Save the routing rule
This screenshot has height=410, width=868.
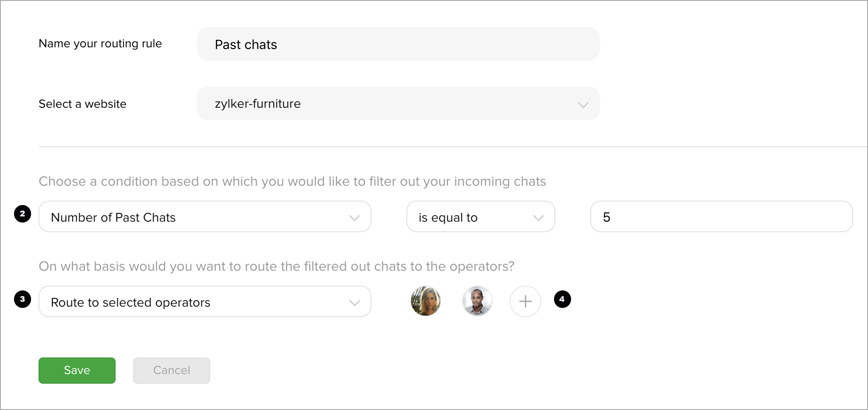77,371
